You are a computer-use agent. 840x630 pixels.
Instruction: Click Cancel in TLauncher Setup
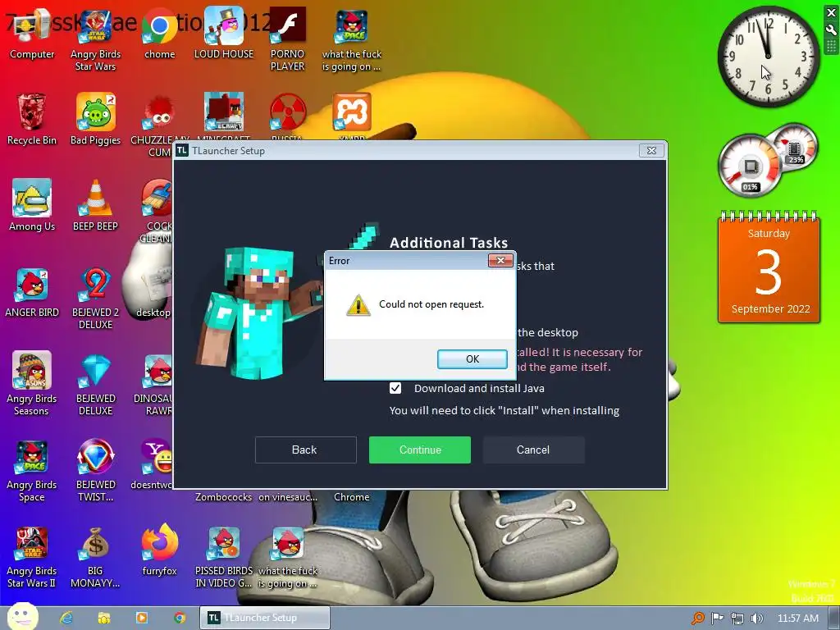pos(533,450)
